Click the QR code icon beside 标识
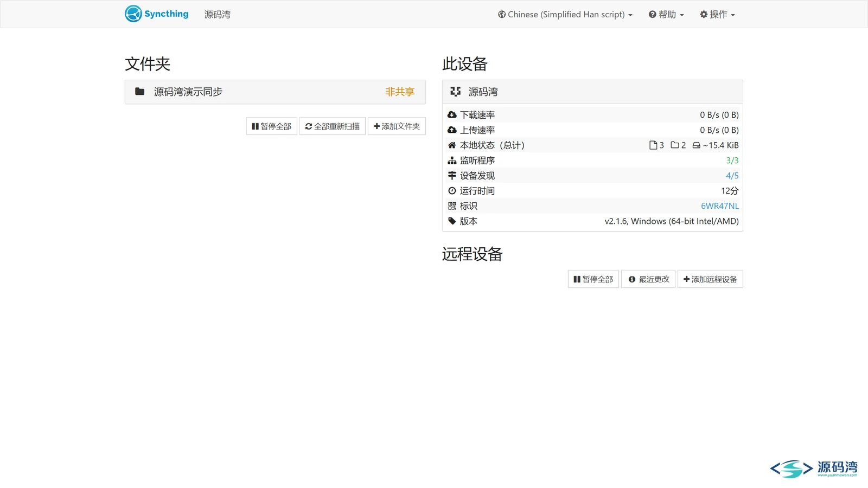 coord(452,206)
